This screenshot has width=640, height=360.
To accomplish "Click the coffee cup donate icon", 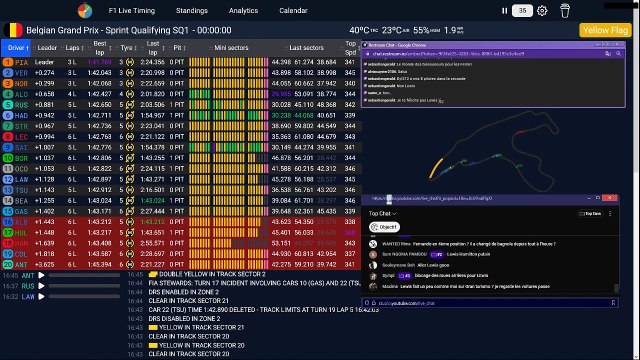I will (565, 11).
